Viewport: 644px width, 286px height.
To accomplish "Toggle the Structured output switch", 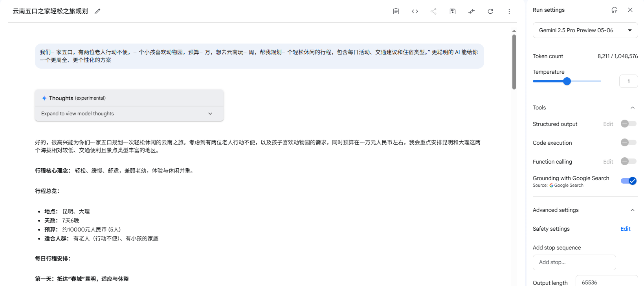I will point(628,124).
